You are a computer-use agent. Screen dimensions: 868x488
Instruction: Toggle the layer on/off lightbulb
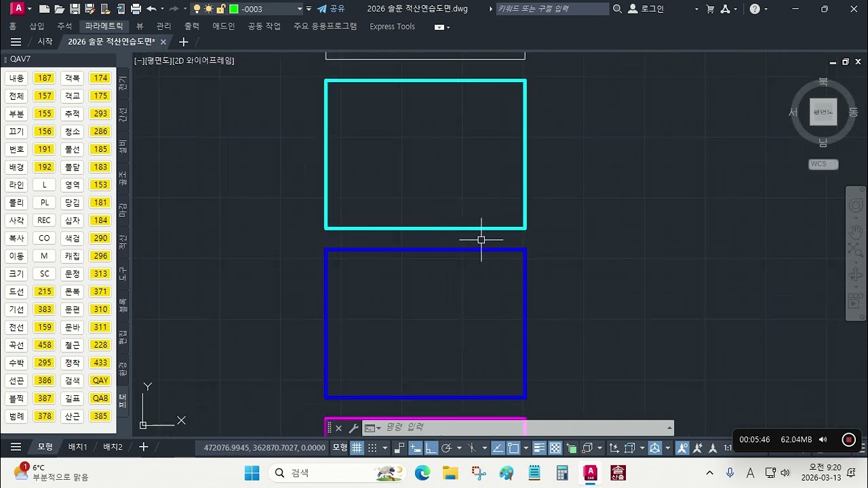click(x=197, y=9)
